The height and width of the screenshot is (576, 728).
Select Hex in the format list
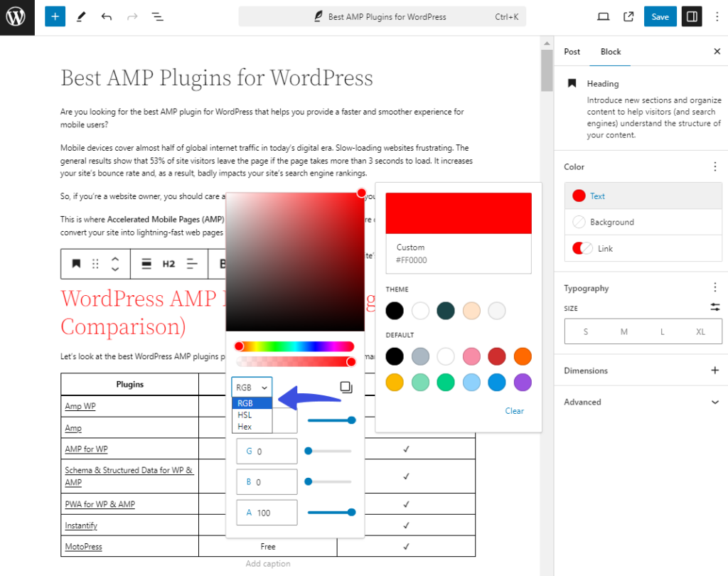[252, 427]
